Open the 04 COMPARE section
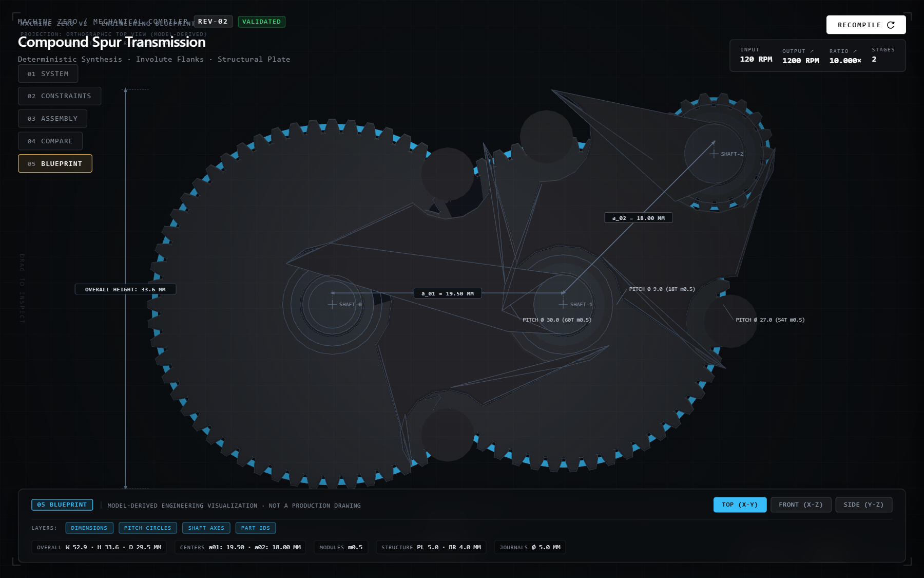The image size is (924, 578). pos(50,141)
